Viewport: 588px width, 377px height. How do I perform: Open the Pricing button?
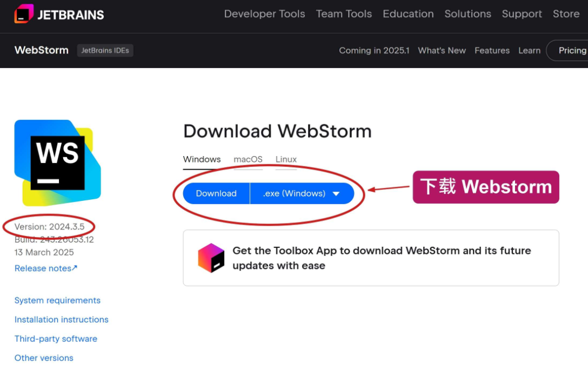coord(568,50)
